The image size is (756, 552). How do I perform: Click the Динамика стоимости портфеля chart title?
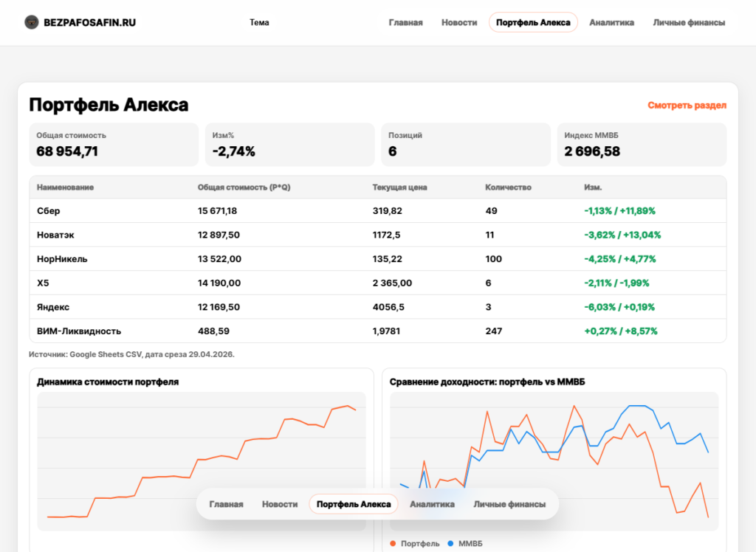(x=108, y=382)
